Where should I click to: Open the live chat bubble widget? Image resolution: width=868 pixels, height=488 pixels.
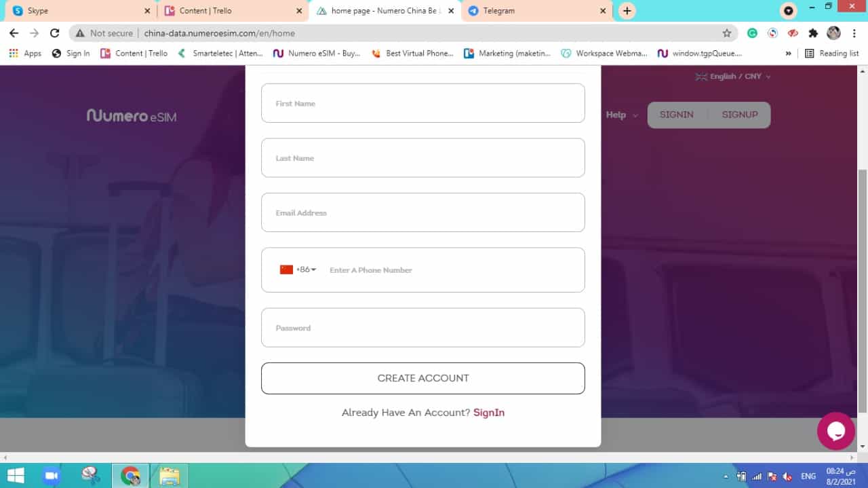(835, 431)
